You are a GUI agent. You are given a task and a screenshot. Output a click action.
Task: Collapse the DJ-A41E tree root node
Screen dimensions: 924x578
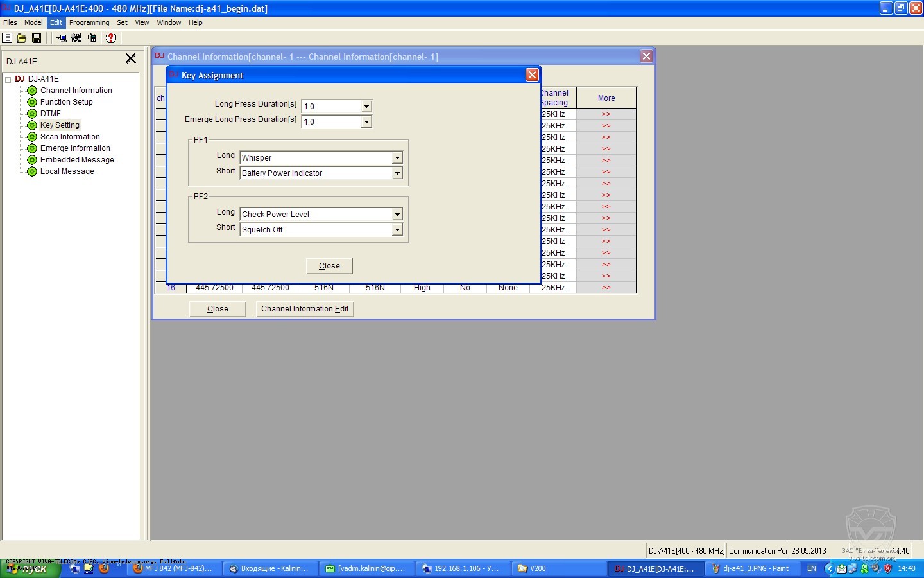tap(8, 80)
